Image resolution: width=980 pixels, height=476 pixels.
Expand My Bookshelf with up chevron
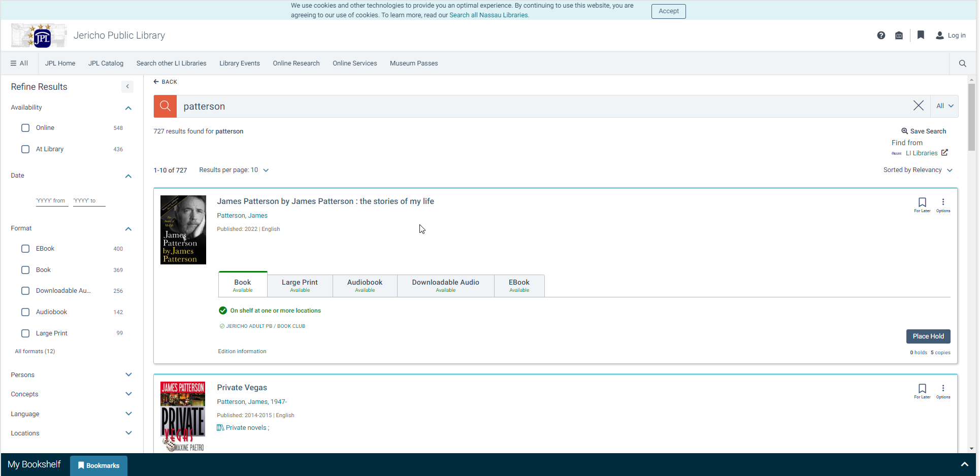pyautogui.click(x=964, y=464)
